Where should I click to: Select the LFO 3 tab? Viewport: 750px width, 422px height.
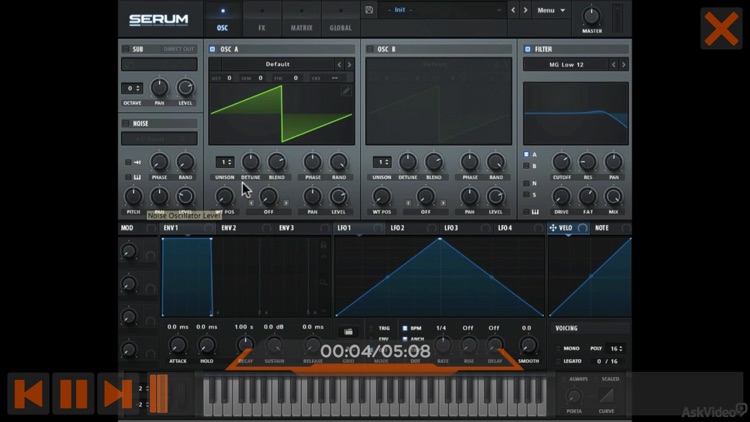451,228
